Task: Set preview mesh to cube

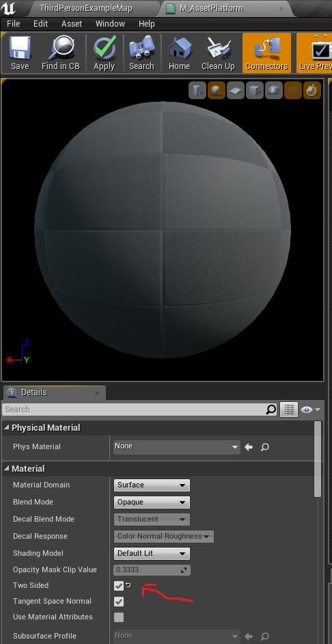Action: 254,90
